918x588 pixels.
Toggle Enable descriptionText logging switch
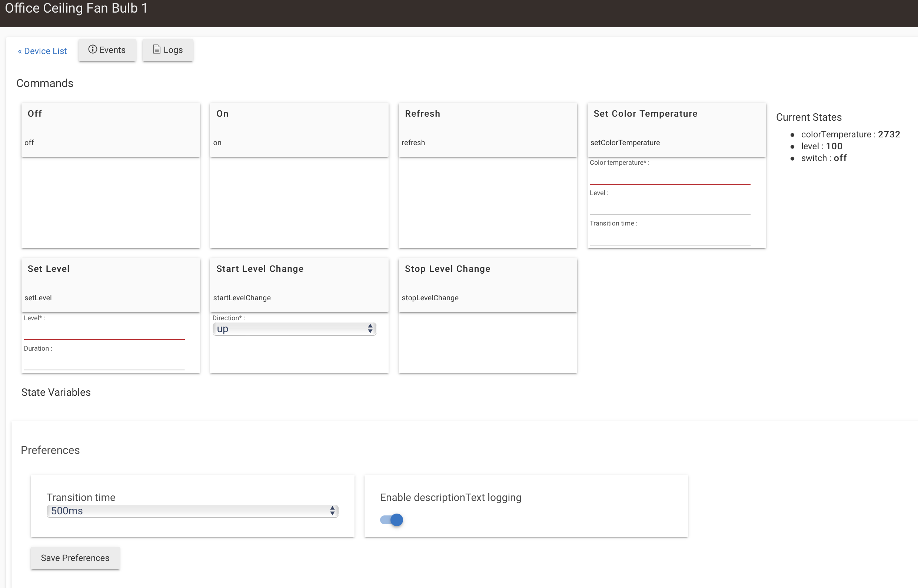[x=392, y=519]
